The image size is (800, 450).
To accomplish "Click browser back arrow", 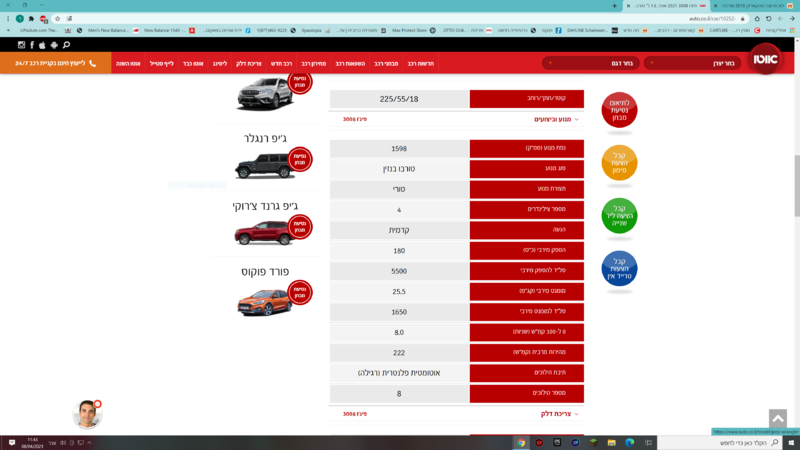I will point(792,18).
